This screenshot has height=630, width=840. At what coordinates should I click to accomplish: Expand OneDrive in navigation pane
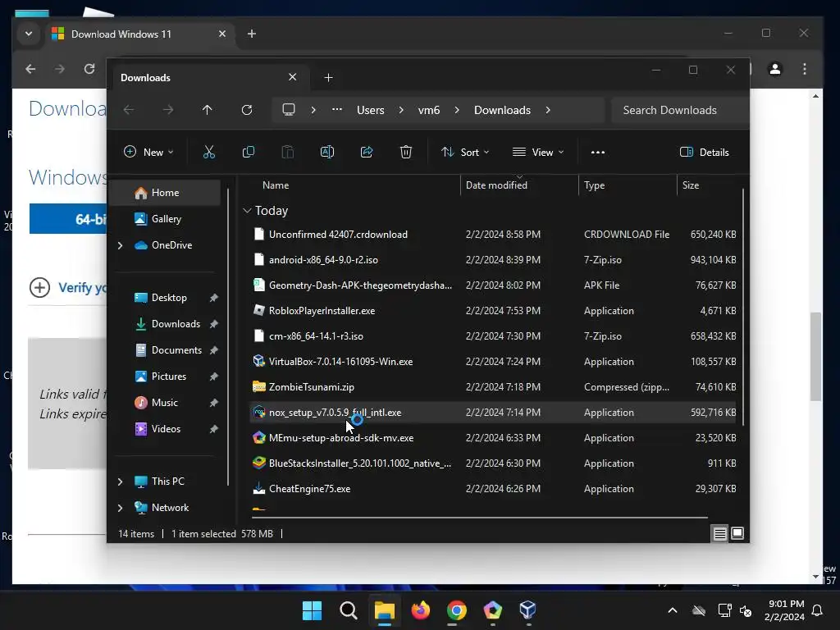tap(120, 245)
